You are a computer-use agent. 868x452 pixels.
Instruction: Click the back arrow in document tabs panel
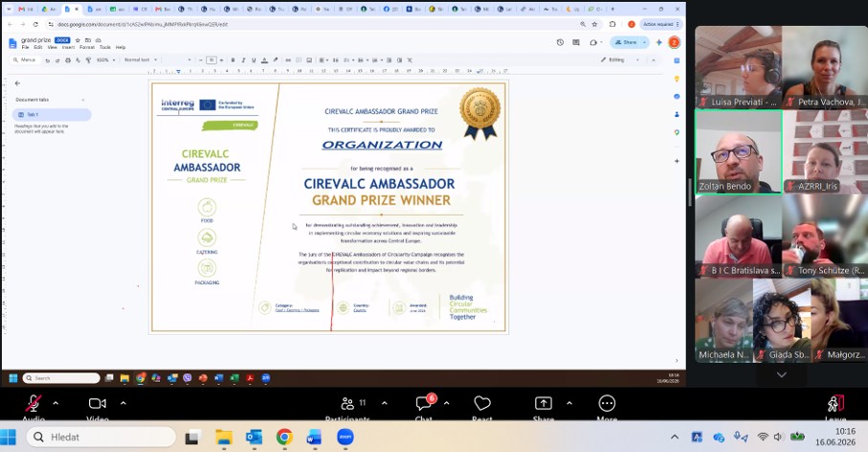click(18, 83)
